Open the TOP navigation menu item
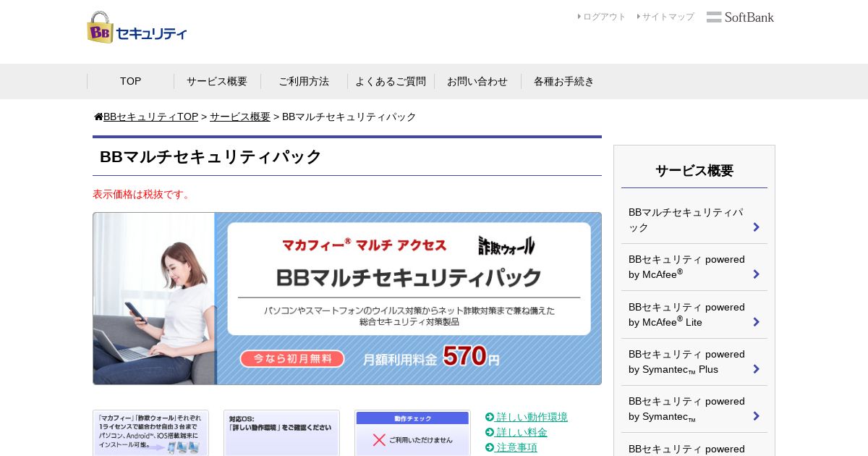868x456 pixels. click(130, 81)
